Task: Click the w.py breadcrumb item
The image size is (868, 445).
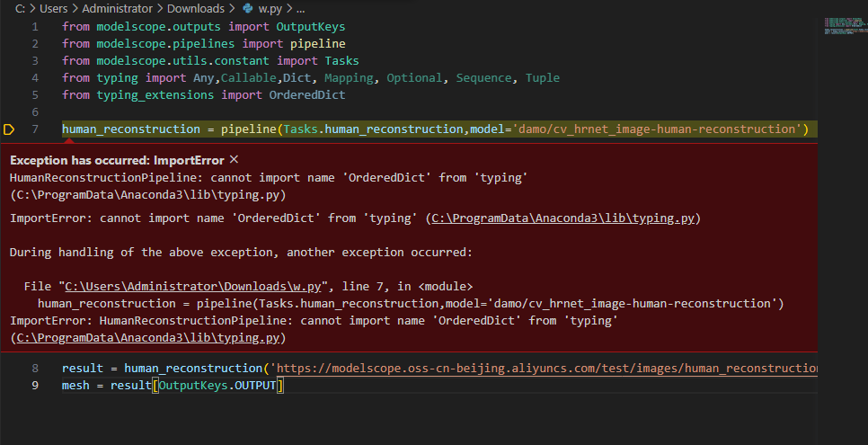Action: pyautogui.click(x=270, y=9)
